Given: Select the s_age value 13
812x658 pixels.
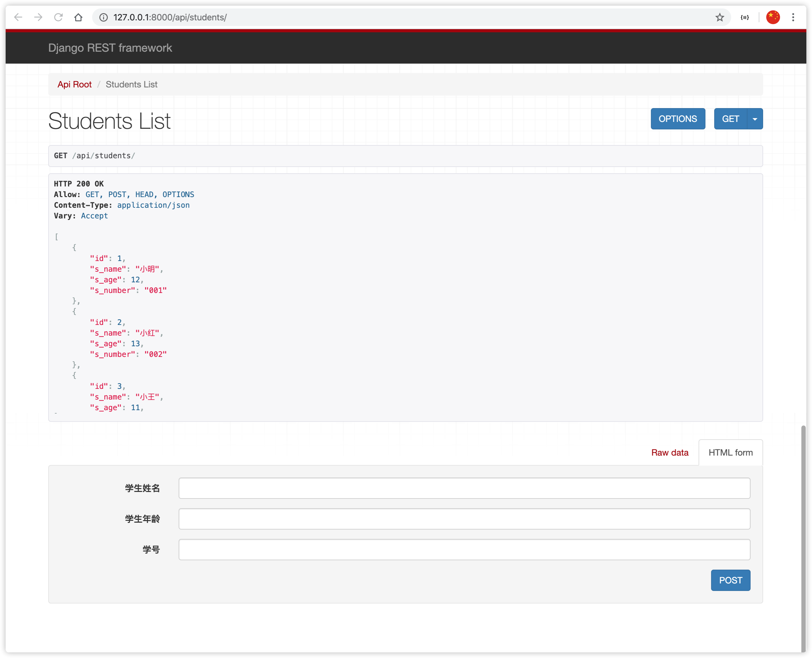Looking at the screenshot, I should (135, 344).
